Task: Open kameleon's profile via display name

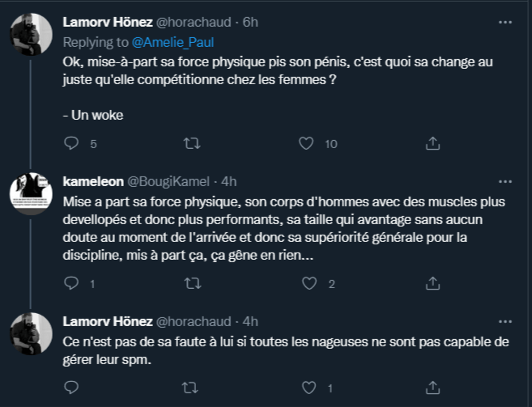Action: 95,180
